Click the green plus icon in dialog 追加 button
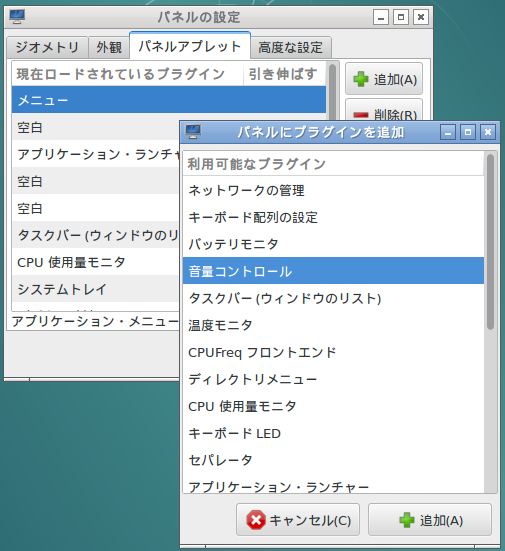505x551 pixels. pos(407,520)
